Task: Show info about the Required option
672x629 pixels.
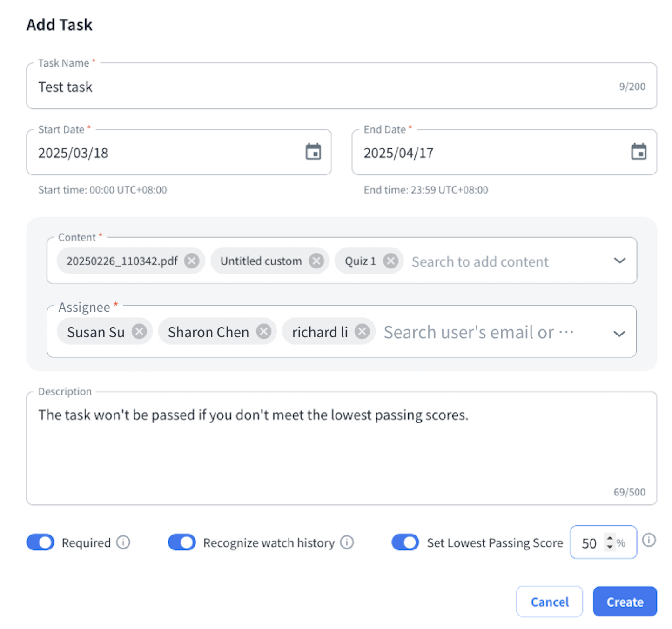Action: (123, 542)
